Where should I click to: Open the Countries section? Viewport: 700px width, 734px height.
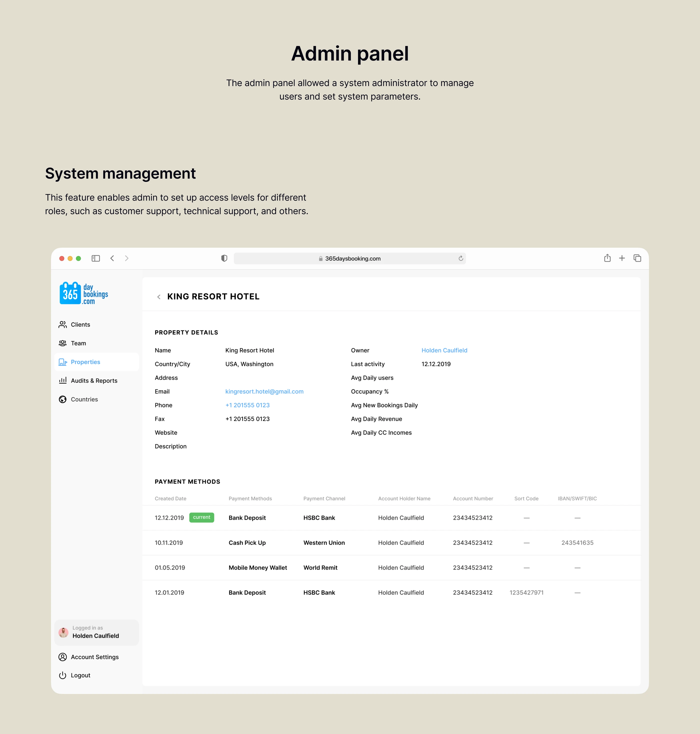click(84, 399)
